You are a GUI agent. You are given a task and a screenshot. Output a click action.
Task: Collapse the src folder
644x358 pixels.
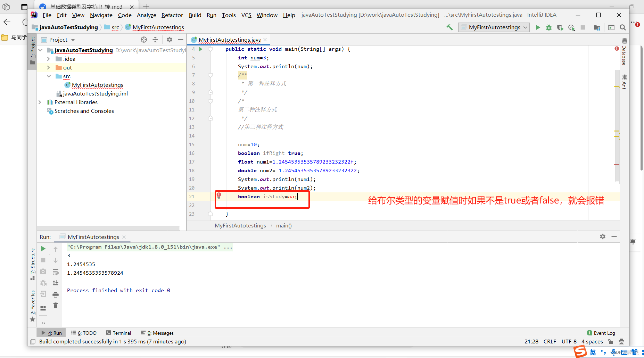(49, 76)
